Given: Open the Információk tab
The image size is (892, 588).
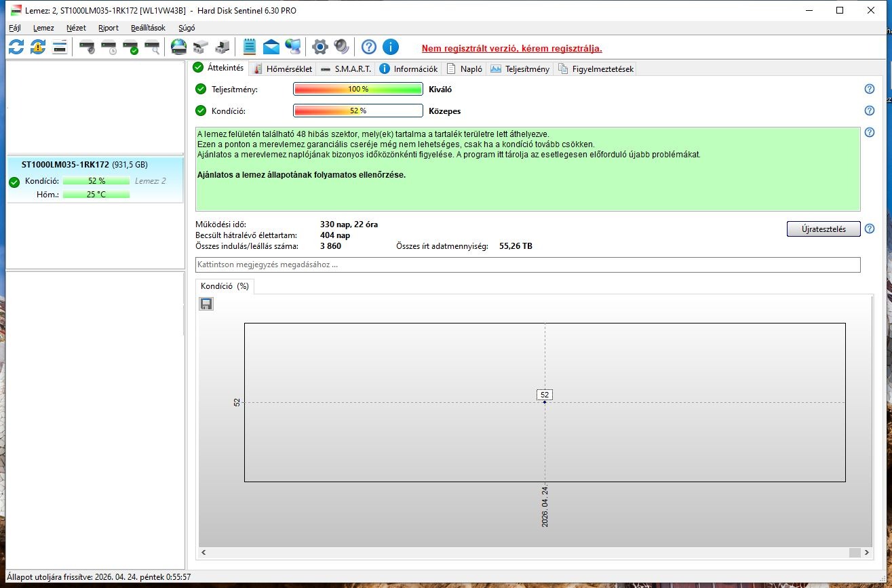Looking at the screenshot, I should tap(409, 68).
